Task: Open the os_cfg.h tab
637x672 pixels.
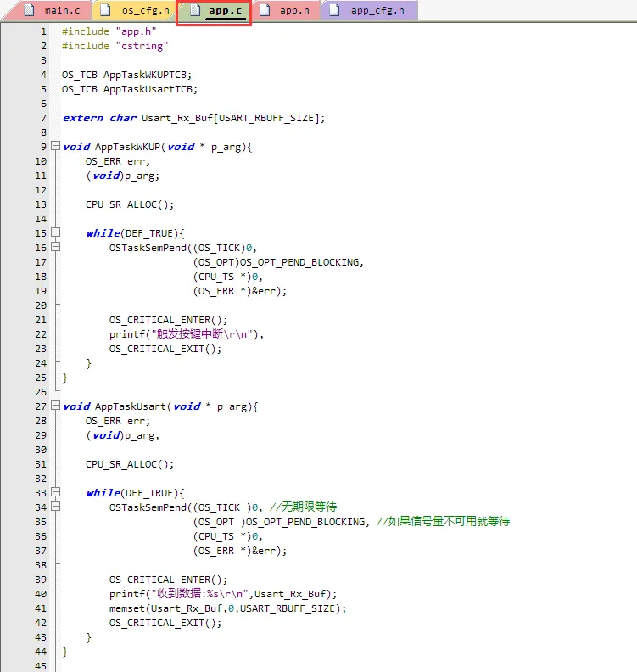Action: tap(145, 10)
